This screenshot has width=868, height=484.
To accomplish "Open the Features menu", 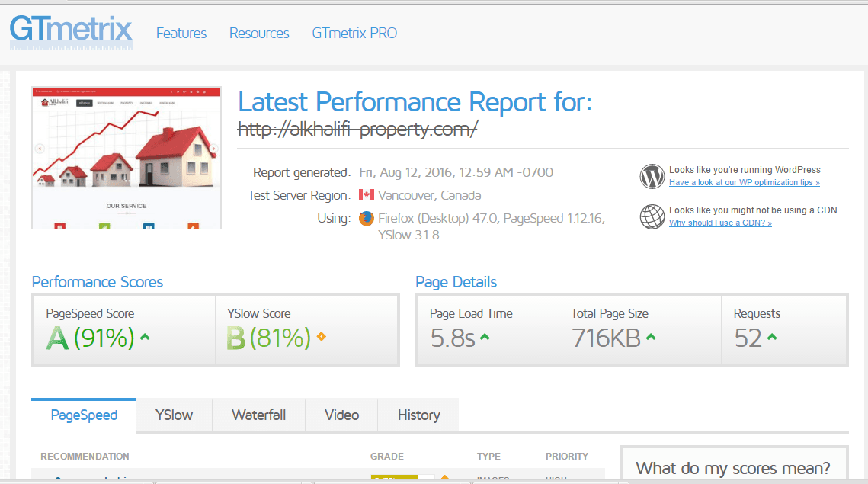I will point(181,34).
